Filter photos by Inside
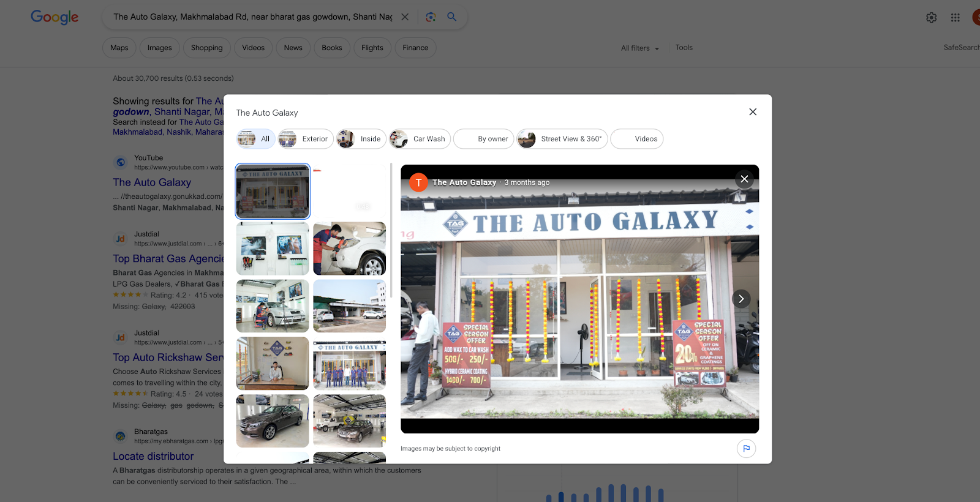Image resolution: width=980 pixels, height=502 pixels. click(361, 139)
